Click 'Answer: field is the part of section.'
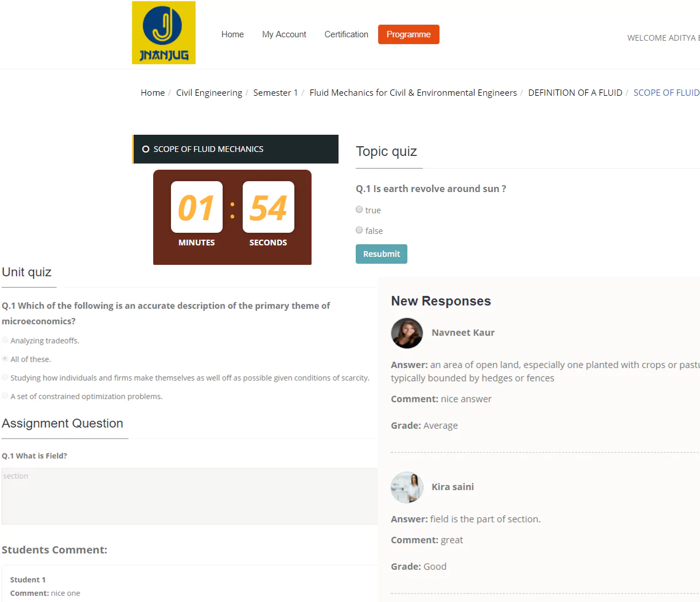This screenshot has height=602, width=700. (x=465, y=519)
